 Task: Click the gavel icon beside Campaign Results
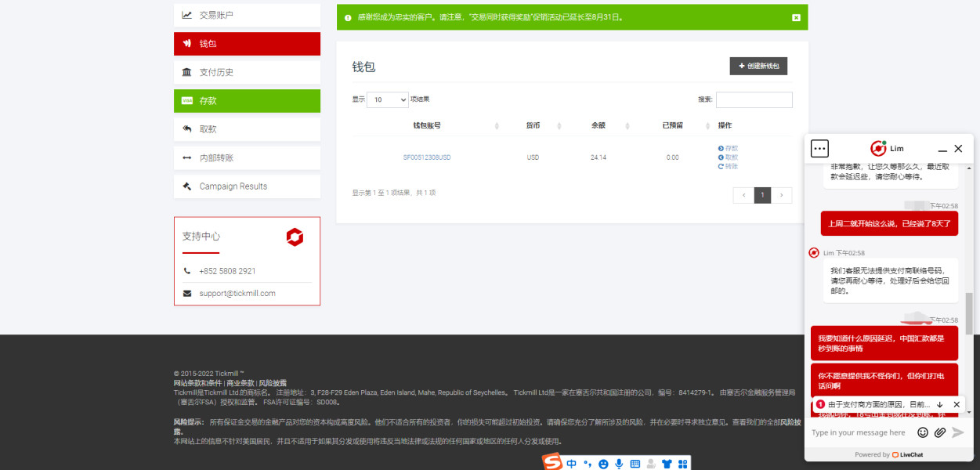click(x=187, y=186)
